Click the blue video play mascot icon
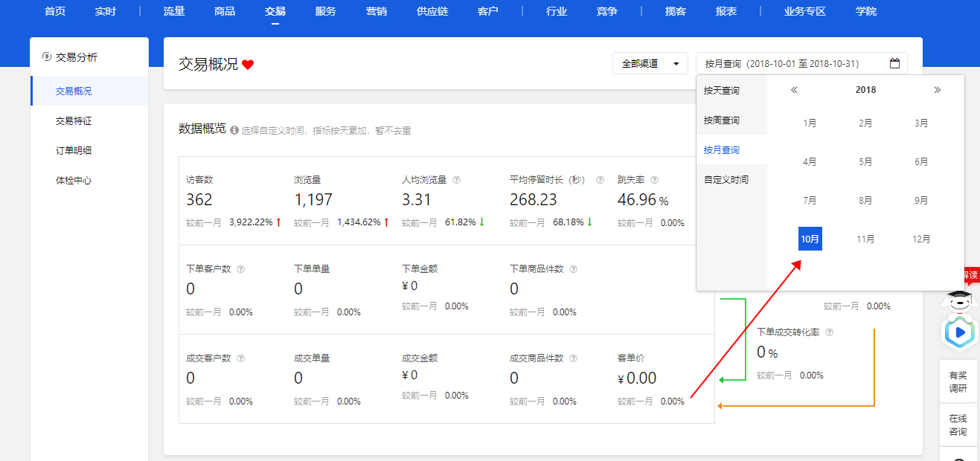Screen dimensions: 980x461 (959, 332)
